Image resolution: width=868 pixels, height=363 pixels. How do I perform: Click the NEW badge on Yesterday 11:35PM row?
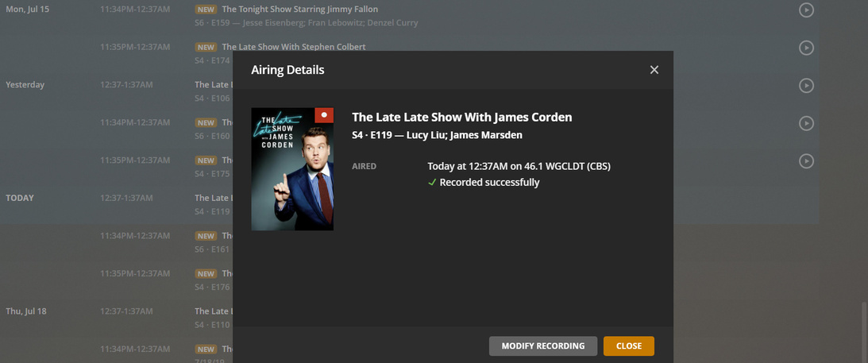coord(206,160)
